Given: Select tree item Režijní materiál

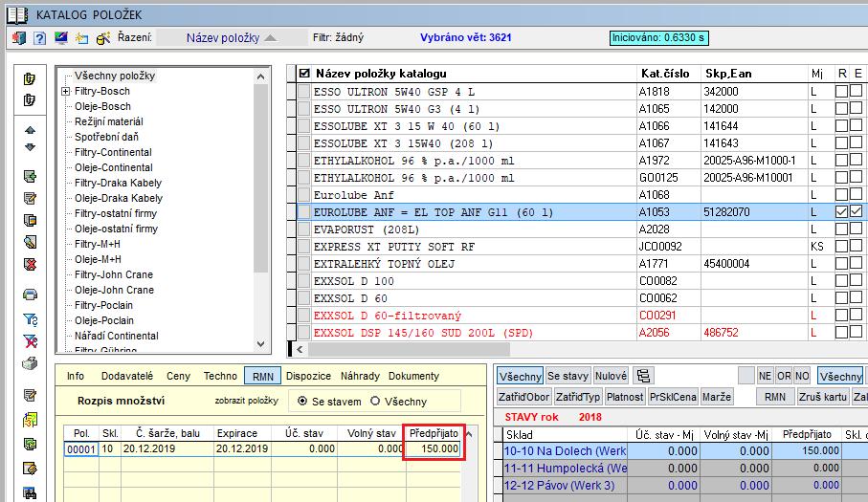Looking at the screenshot, I should [x=108, y=121].
